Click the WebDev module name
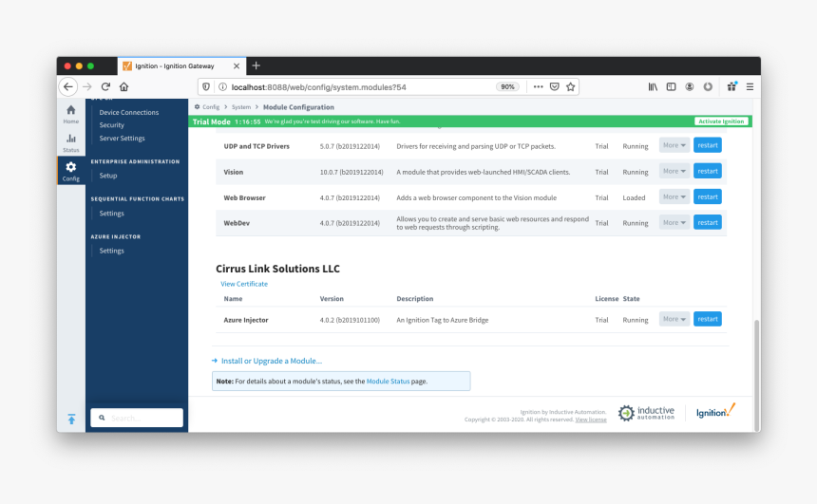The width and height of the screenshot is (817, 504). tap(237, 223)
